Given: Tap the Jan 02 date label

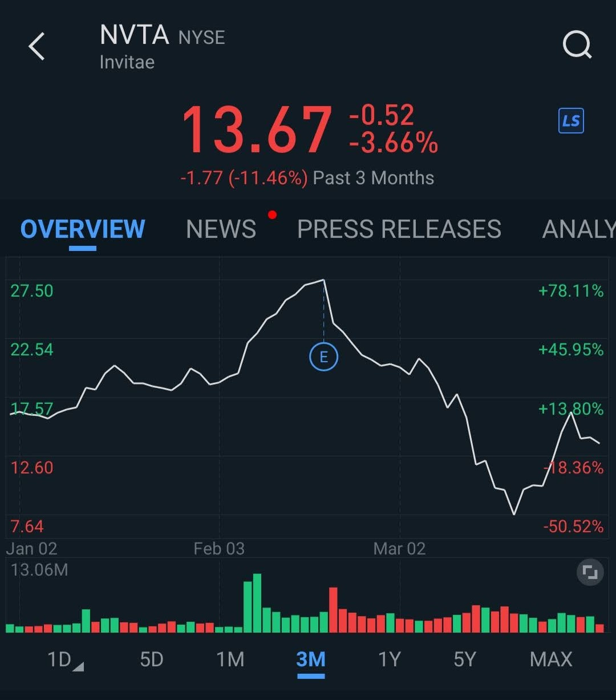Looking at the screenshot, I should point(31,549).
